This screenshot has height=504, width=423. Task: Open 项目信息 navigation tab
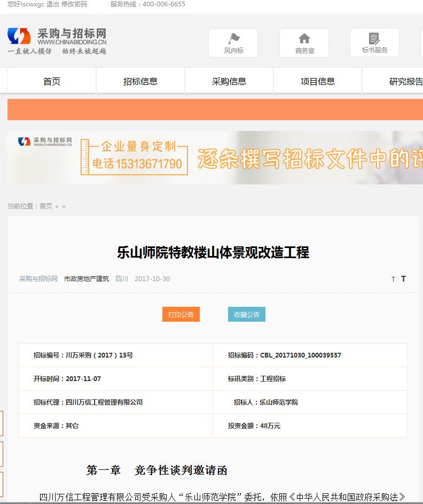click(318, 81)
